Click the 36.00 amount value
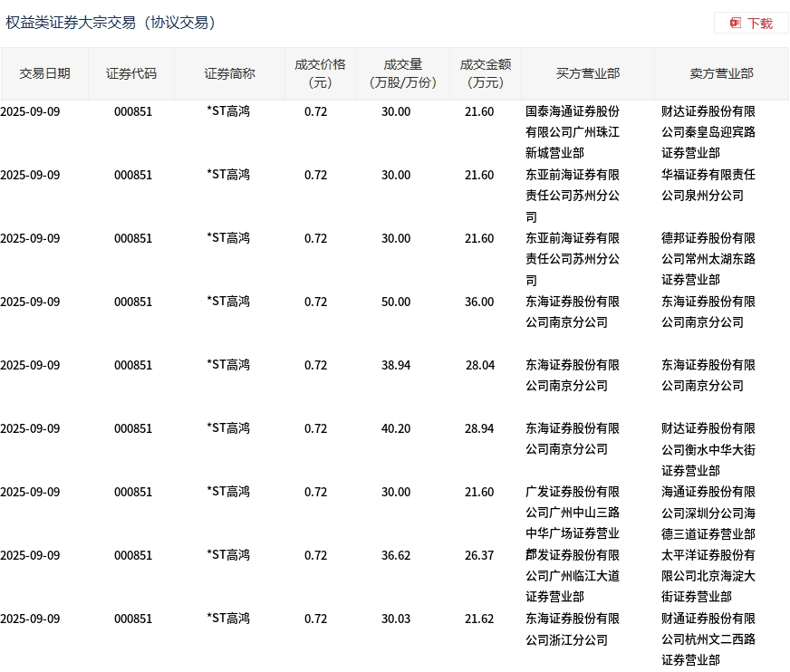The height and width of the screenshot is (672, 790). (x=479, y=302)
